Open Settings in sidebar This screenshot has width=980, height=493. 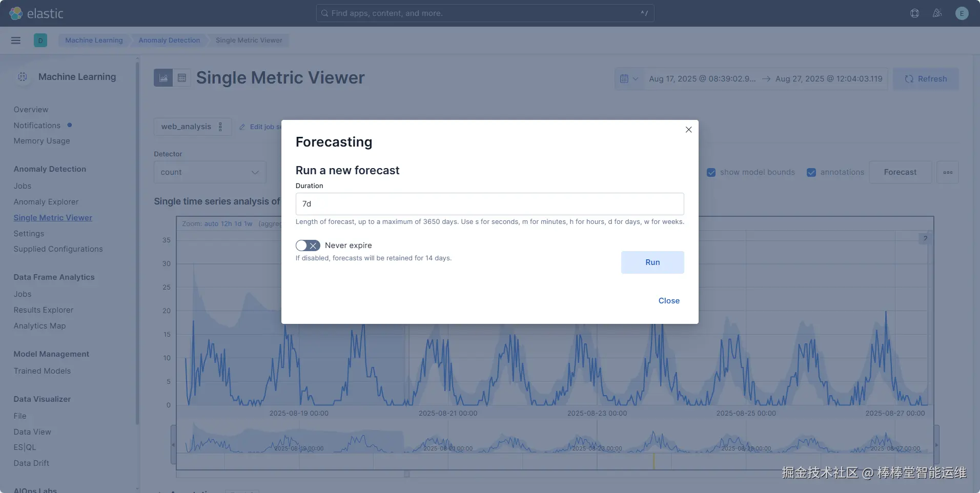pyautogui.click(x=29, y=234)
